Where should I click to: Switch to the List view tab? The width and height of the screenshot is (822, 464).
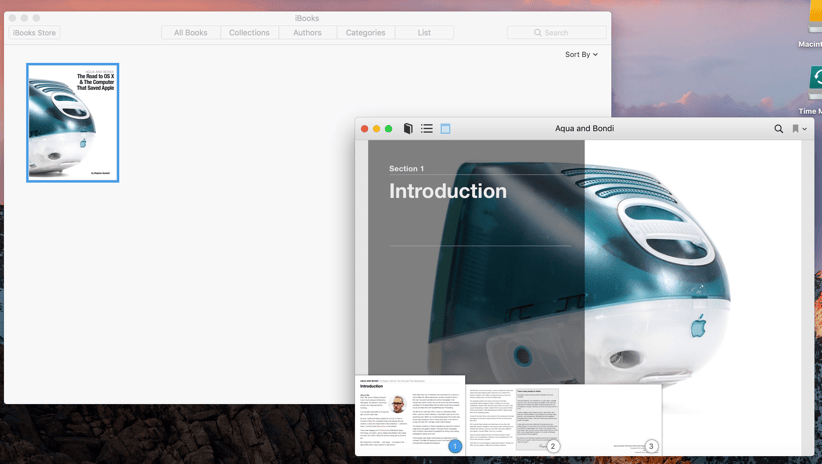click(424, 33)
